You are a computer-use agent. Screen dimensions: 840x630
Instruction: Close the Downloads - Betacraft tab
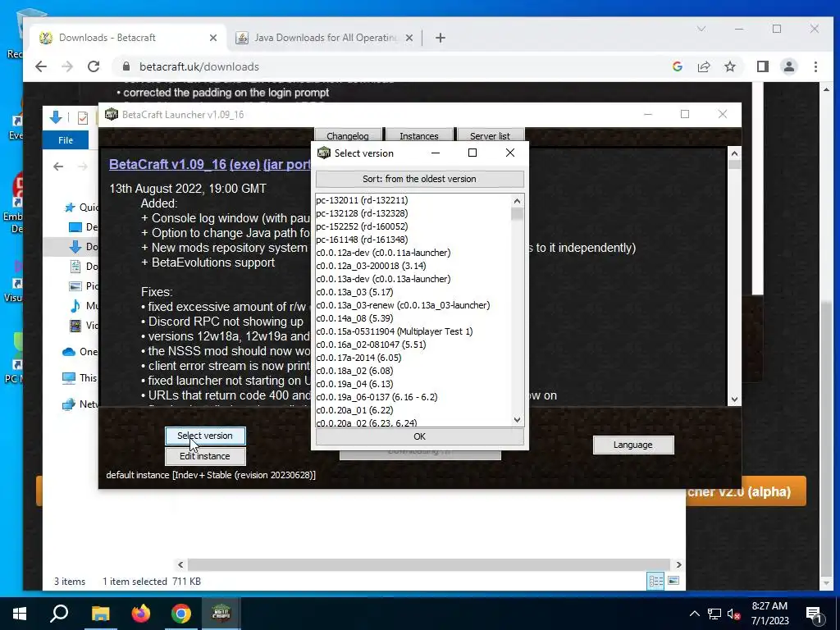pyautogui.click(x=213, y=38)
